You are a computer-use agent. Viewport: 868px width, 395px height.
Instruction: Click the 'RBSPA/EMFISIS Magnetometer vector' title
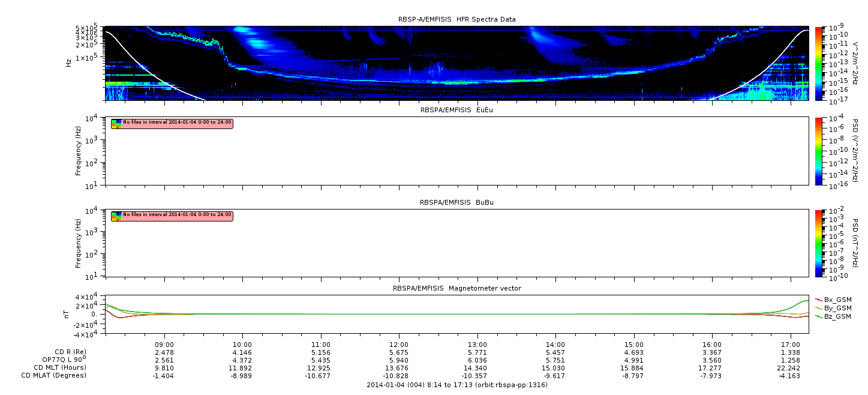pyautogui.click(x=456, y=288)
